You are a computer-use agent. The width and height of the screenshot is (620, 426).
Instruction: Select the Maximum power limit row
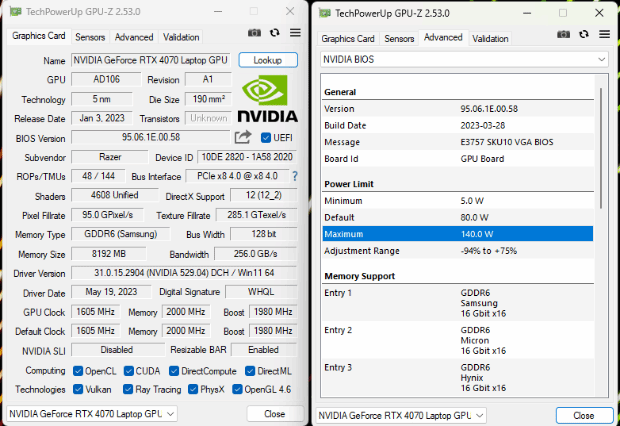point(458,234)
